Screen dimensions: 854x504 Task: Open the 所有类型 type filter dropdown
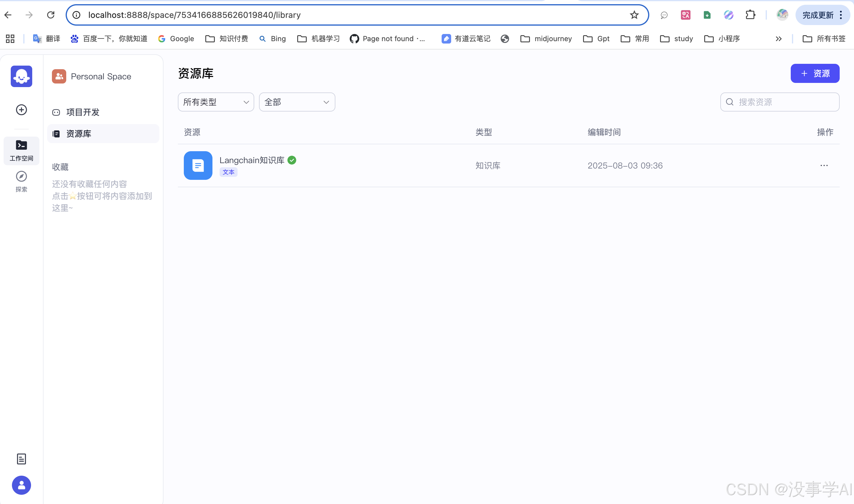215,102
